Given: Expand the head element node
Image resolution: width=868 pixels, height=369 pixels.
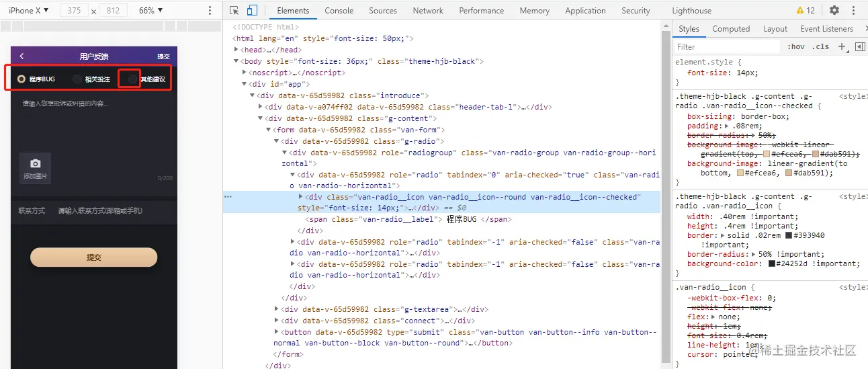Looking at the screenshot, I should point(236,50).
